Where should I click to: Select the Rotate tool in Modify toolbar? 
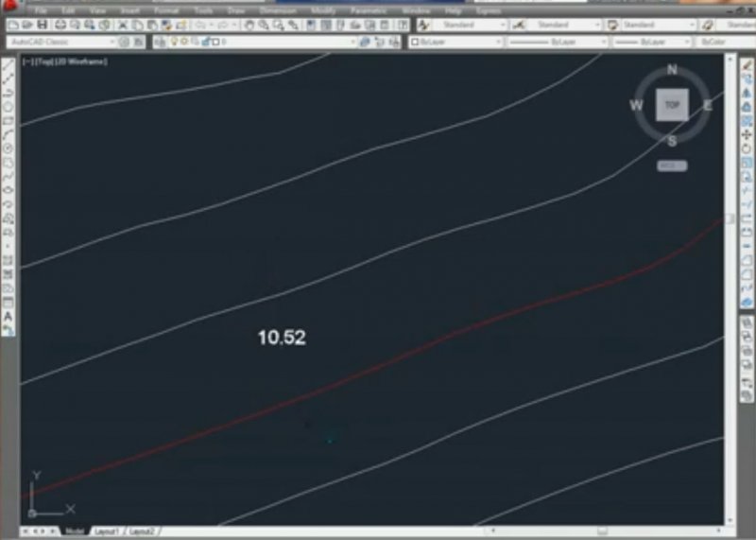747,148
